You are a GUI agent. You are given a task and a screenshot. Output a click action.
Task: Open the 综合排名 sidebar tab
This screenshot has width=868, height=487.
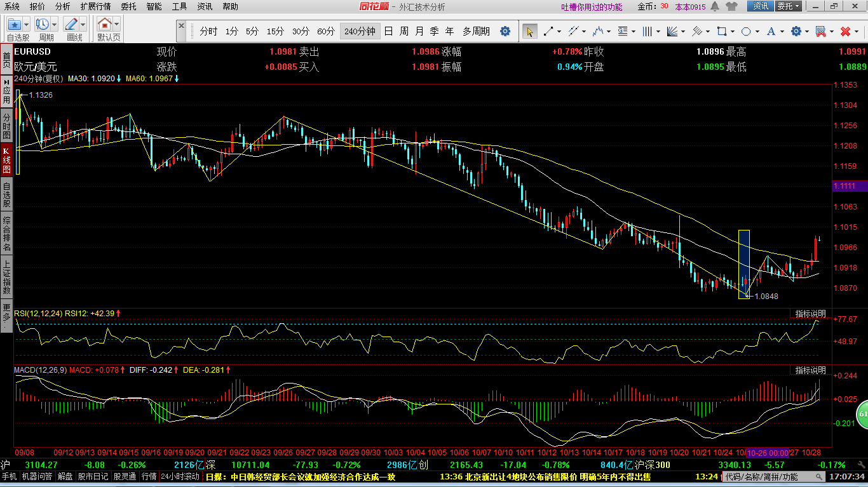pyautogui.click(x=6, y=233)
